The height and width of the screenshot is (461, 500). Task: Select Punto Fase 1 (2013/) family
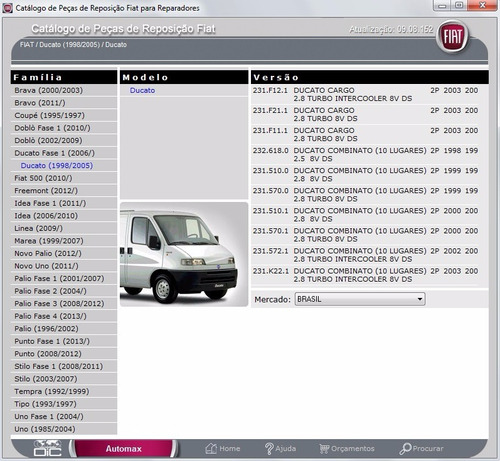pyautogui.click(x=64, y=341)
